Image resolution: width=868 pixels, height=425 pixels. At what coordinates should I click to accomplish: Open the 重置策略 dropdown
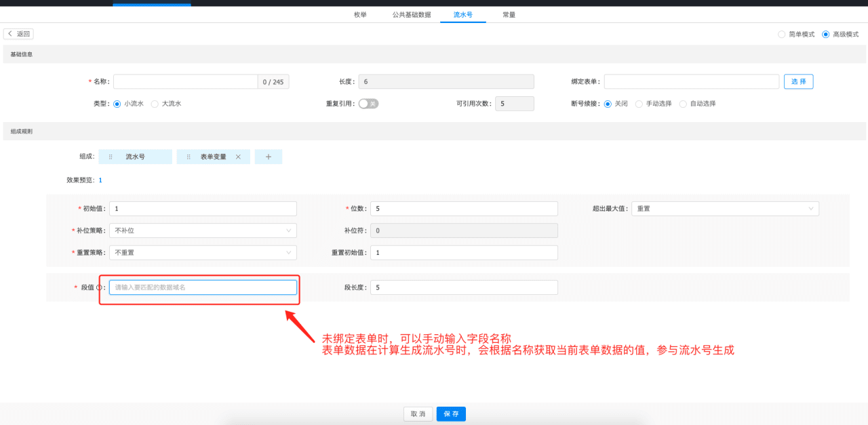203,252
